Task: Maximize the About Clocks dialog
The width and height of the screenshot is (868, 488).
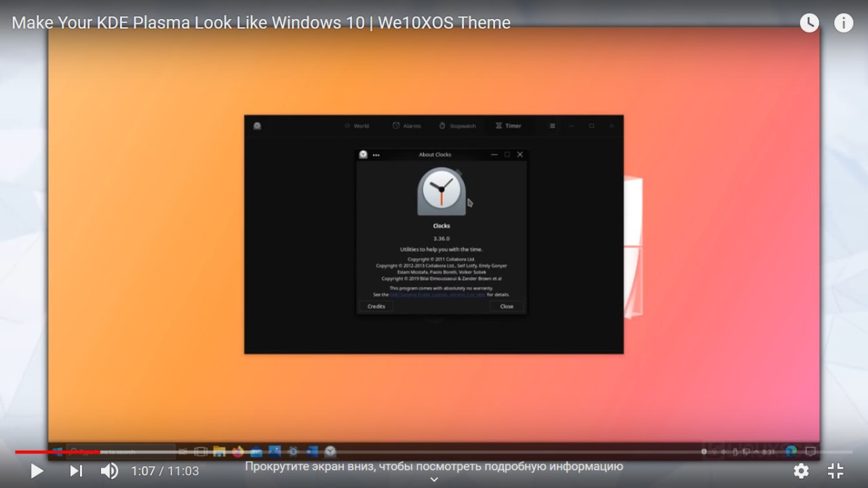Action: [x=507, y=154]
